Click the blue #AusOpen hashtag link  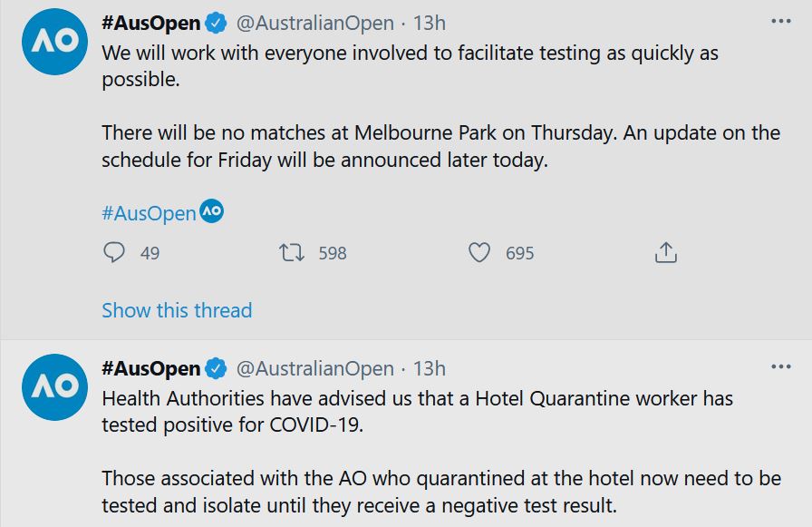tap(149, 214)
